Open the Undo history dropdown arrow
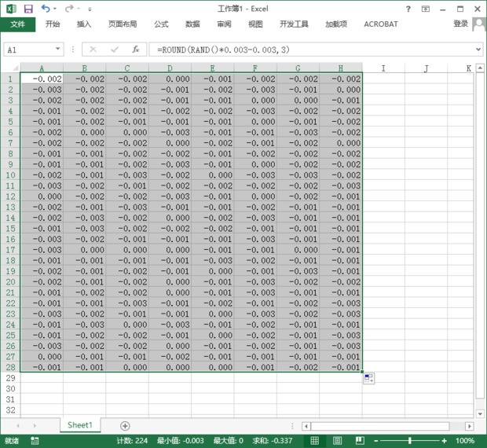 tap(55, 9)
